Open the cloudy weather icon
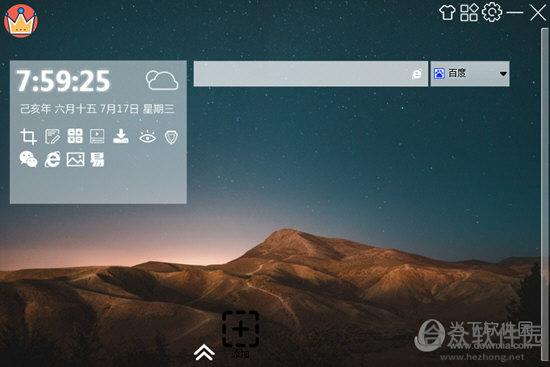This screenshot has width=550, height=367. (x=162, y=80)
